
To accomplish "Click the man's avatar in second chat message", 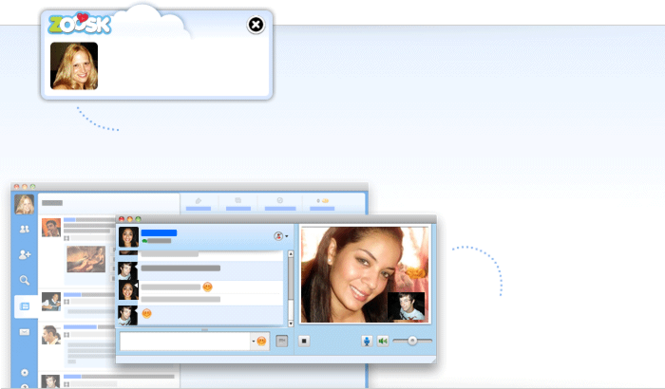I will tap(128, 271).
